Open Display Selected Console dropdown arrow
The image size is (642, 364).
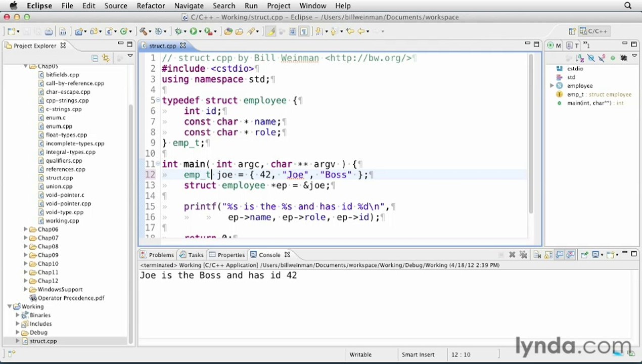[x=603, y=255]
